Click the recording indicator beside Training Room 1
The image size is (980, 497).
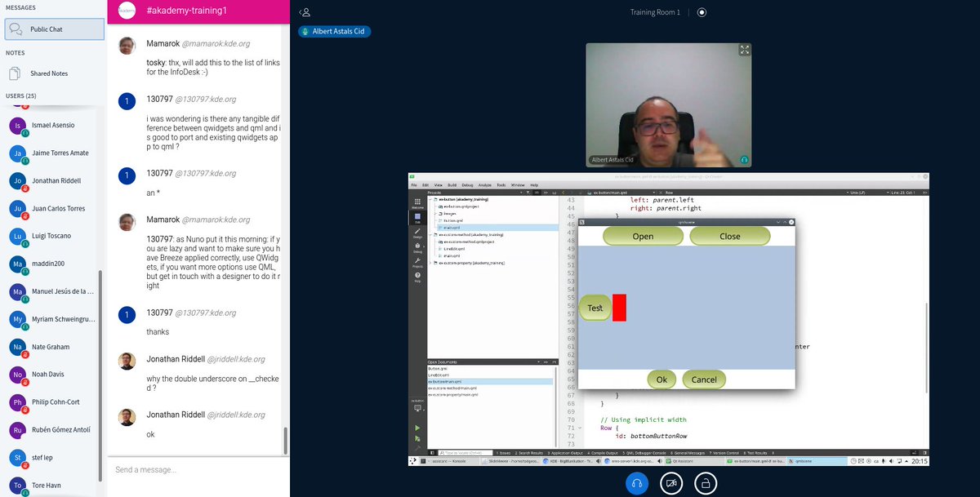tap(702, 12)
